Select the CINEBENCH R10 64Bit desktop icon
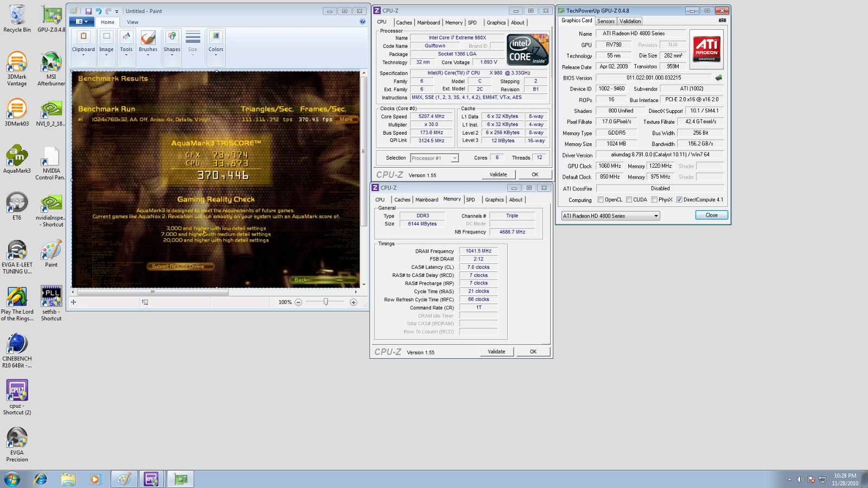868x488 pixels. [x=17, y=351]
